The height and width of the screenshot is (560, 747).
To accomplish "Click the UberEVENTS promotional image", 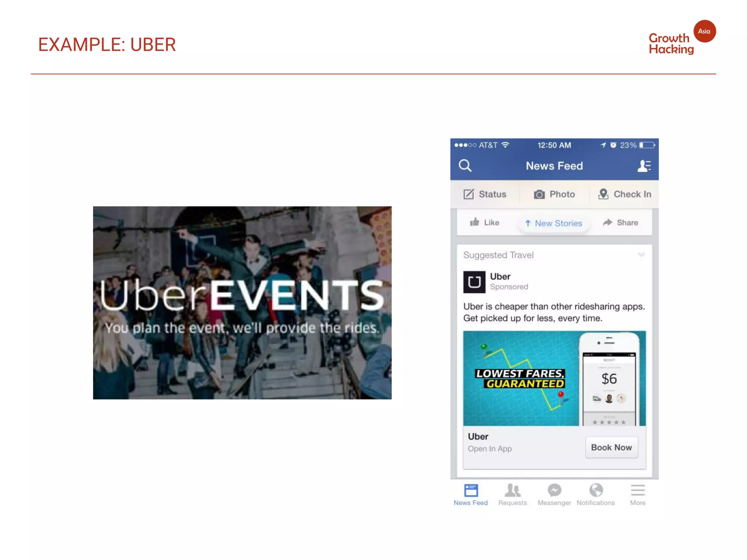I will coord(242,303).
